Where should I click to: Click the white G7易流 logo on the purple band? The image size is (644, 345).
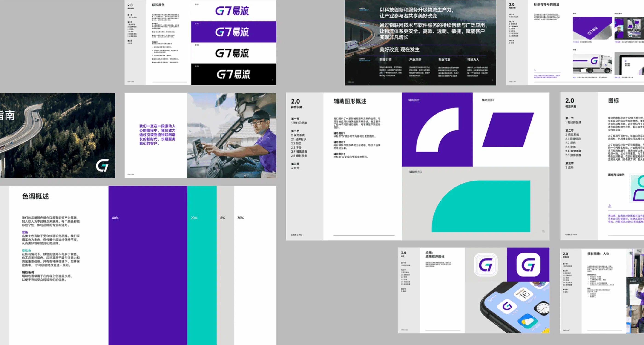coord(232,32)
